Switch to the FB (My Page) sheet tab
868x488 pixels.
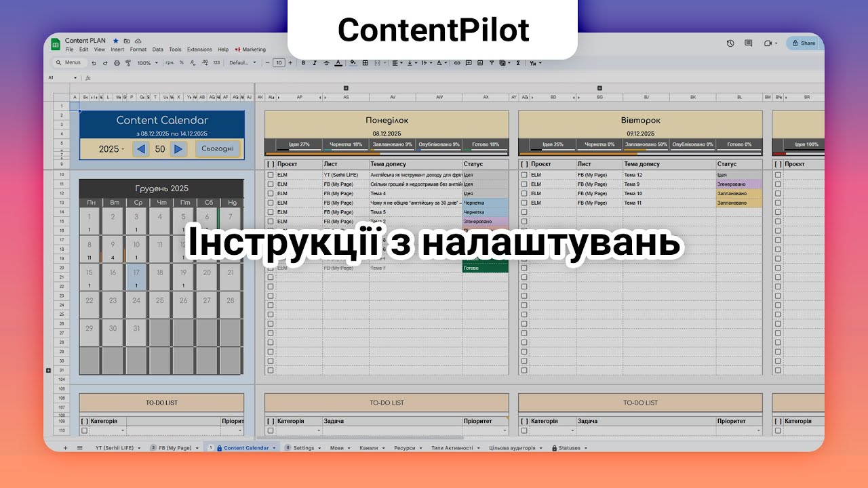175,448
